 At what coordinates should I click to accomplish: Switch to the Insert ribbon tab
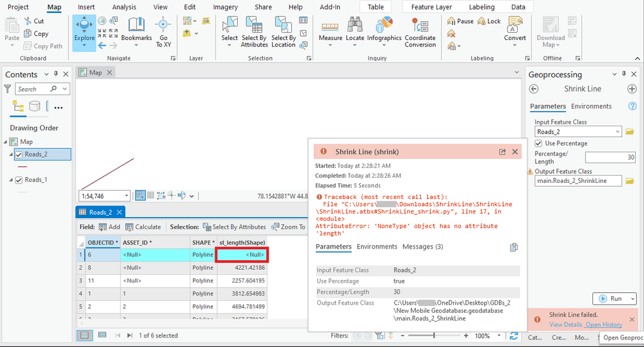click(x=86, y=7)
